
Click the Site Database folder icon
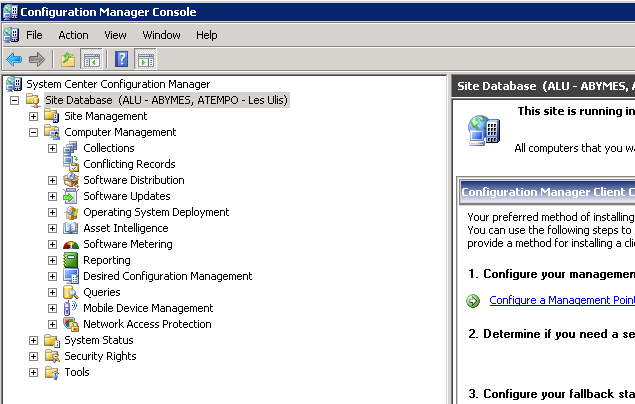point(32,100)
